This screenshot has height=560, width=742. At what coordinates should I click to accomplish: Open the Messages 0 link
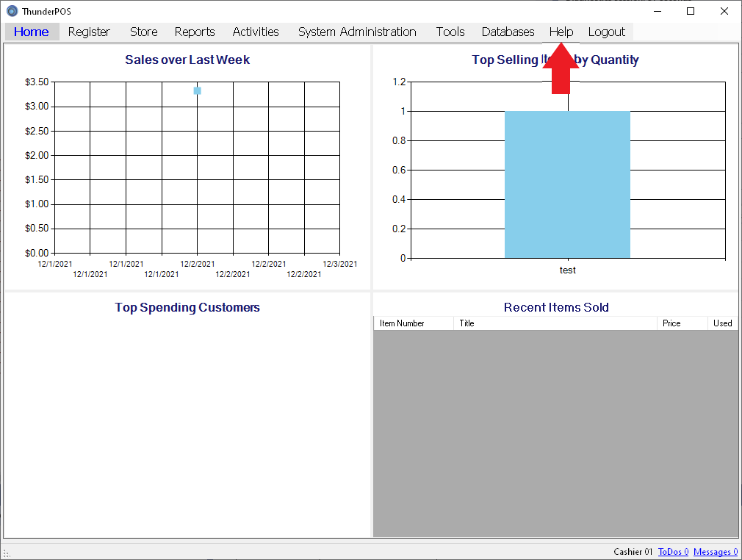715,552
